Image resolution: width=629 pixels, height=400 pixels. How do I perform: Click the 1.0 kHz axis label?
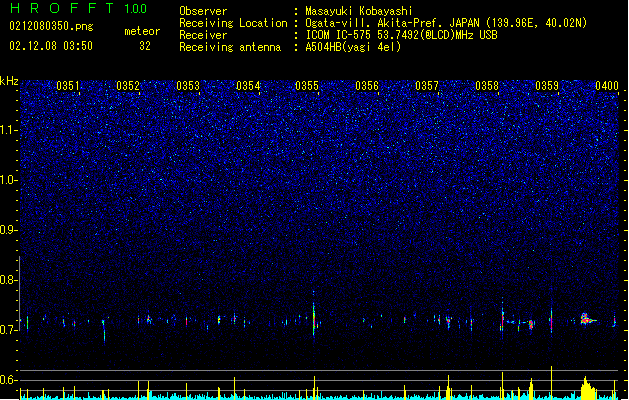(9, 180)
